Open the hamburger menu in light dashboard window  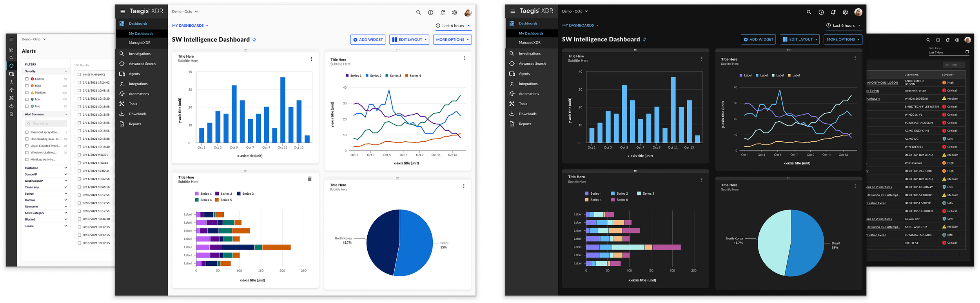(123, 11)
